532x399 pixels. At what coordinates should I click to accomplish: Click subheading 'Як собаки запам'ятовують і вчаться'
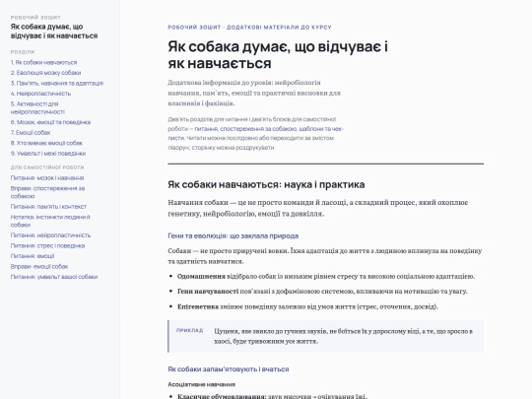pos(229,369)
